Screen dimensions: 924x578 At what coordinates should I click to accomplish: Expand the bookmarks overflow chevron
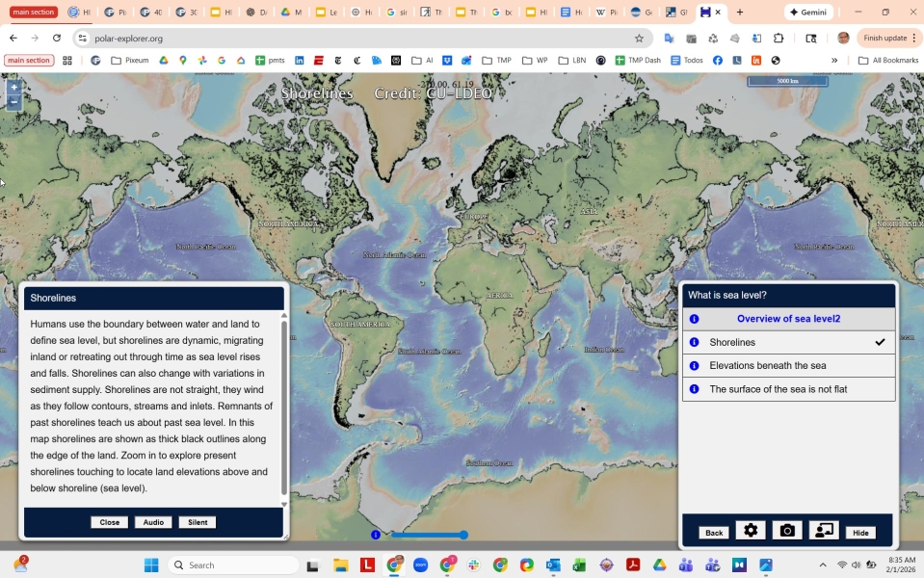pyautogui.click(x=834, y=60)
